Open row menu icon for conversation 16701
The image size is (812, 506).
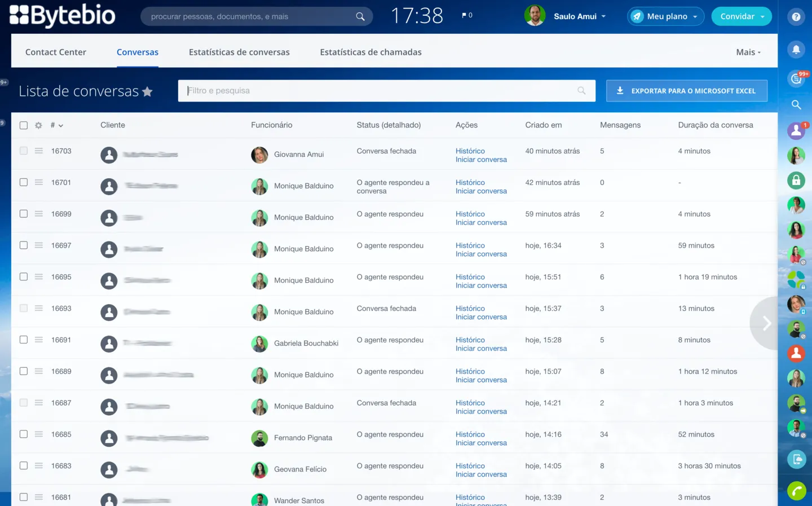38,182
